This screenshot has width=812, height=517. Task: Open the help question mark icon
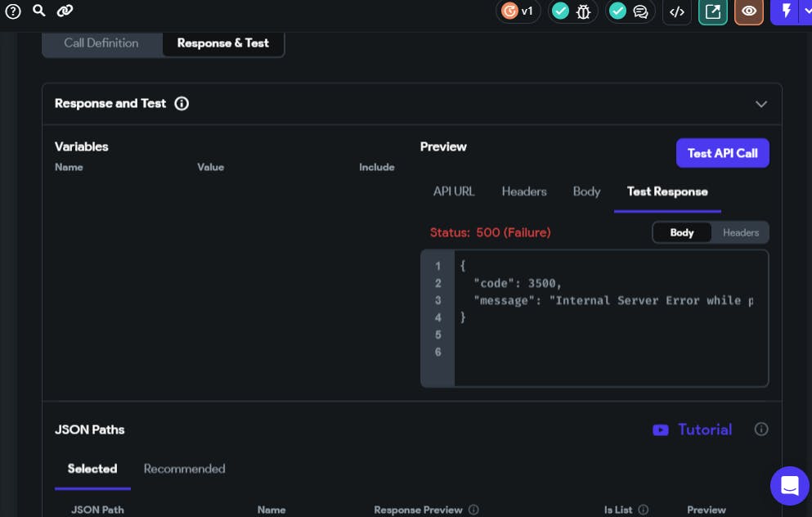pyautogui.click(x=13, y=11)
